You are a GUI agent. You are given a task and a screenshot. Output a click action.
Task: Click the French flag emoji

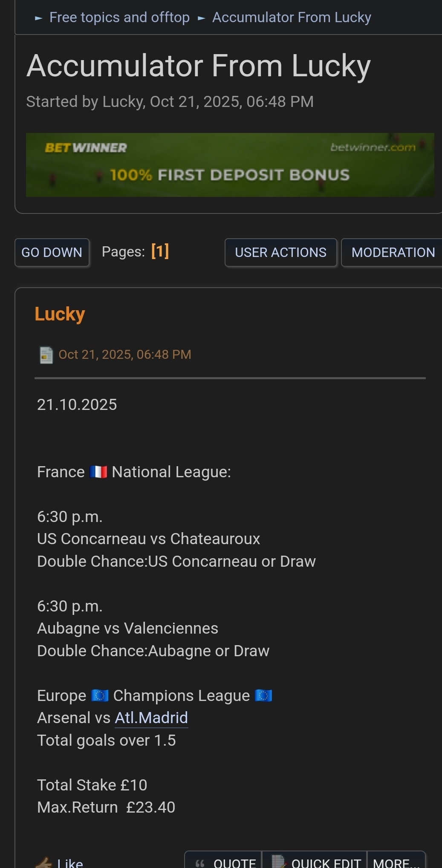pos(98,472)
